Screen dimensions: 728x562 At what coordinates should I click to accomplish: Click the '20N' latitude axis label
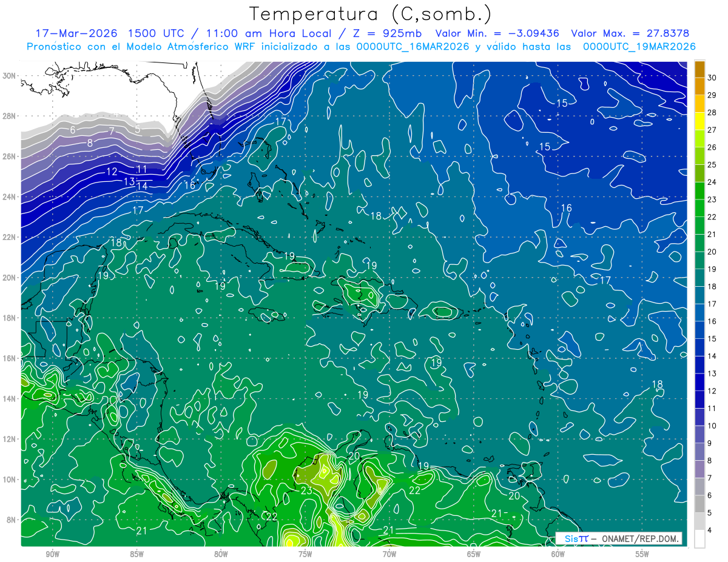[9, 278]
